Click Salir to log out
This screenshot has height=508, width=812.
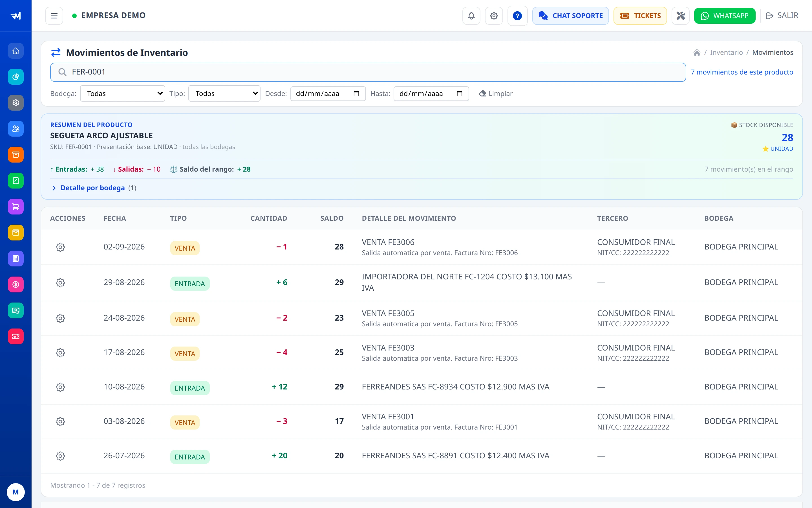[782, 16]
